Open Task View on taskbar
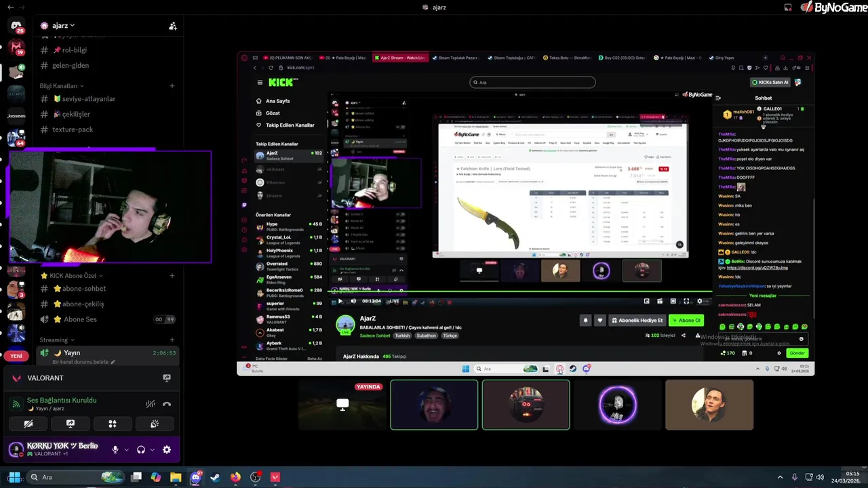Viewport: 868px width, 488px height. click(136, 477)
